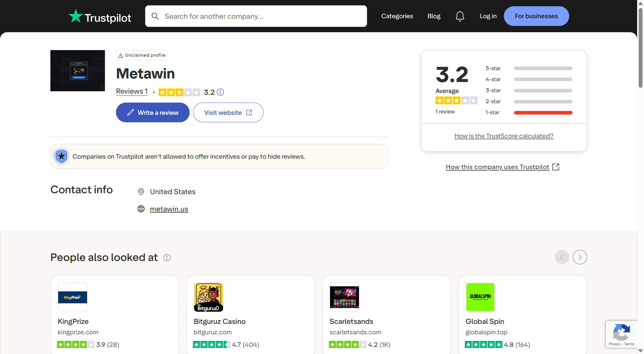Viewport: 644px width, 354px height.
Task: Click the reCAPTCHA badge icon
Action: click(x=621, y=332)
